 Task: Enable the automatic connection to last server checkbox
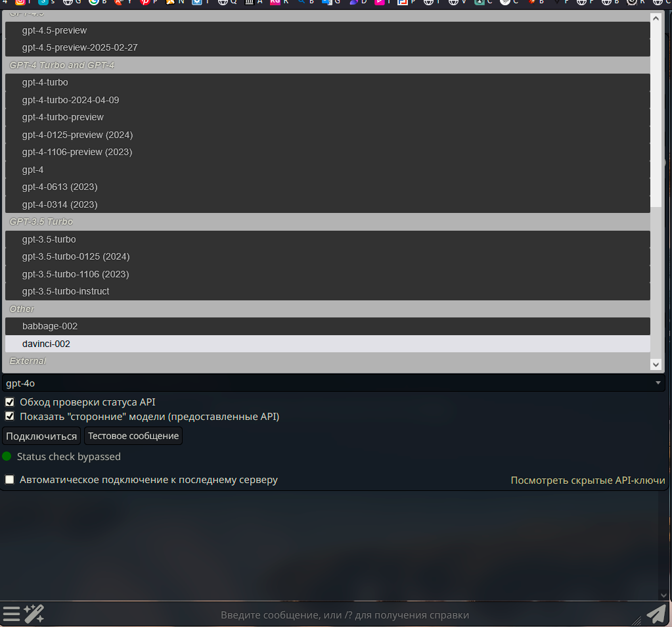[9, 480]
